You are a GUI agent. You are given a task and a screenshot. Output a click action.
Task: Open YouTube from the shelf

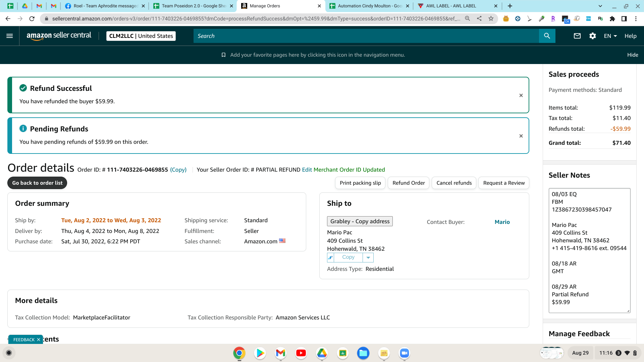(x=301, y=353)
